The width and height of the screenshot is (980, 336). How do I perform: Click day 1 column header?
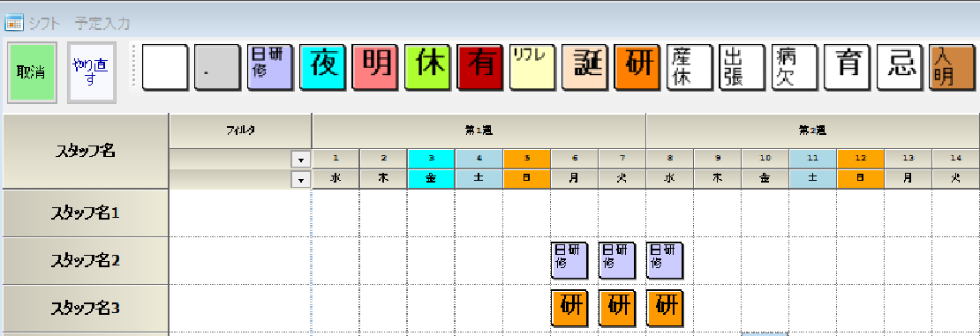(336, 159)
